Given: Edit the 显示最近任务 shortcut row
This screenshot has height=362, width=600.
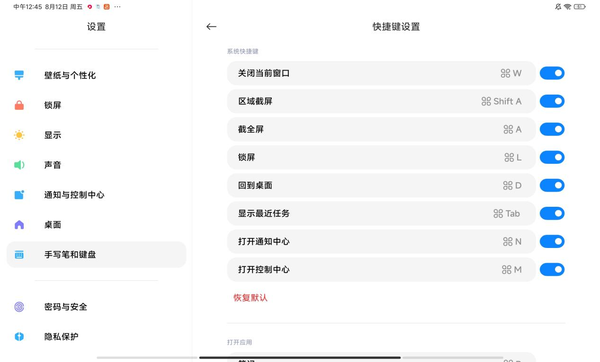Looking at the screenshot, I should 382,213.
